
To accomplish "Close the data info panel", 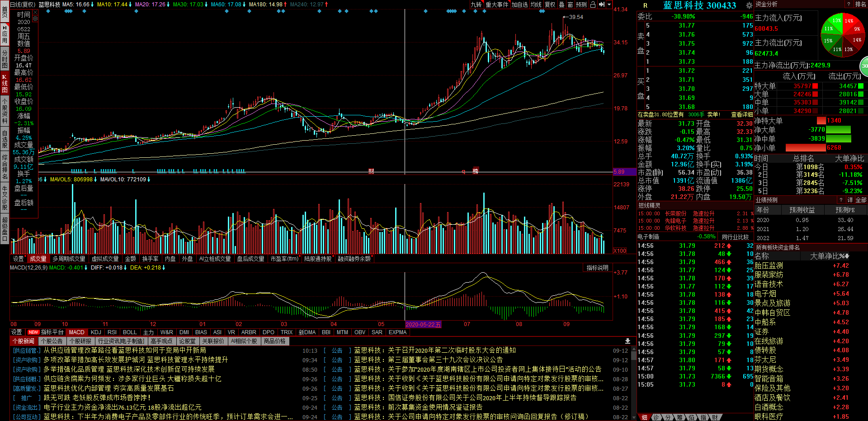I will pos(35,13).
